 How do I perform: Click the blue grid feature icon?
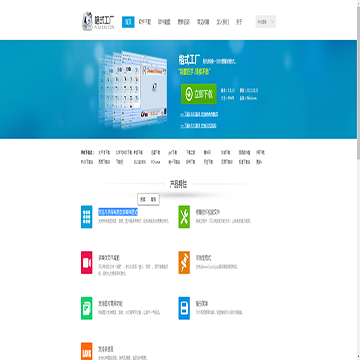pos(86,217)
